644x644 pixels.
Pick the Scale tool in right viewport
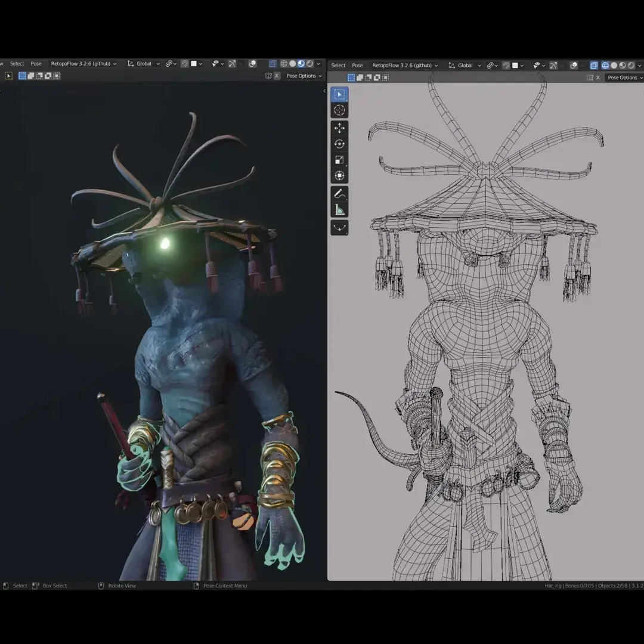(339, 160)
